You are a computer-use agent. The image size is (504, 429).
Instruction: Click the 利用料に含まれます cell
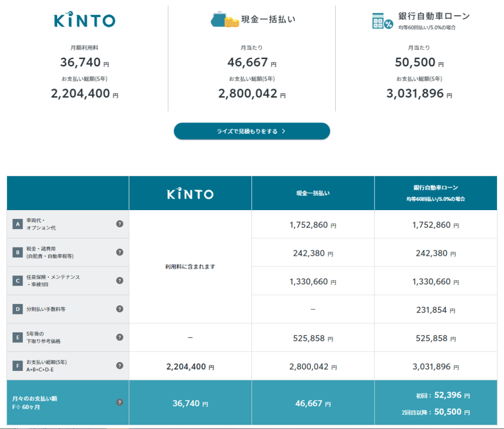click(x=190, y=266)
